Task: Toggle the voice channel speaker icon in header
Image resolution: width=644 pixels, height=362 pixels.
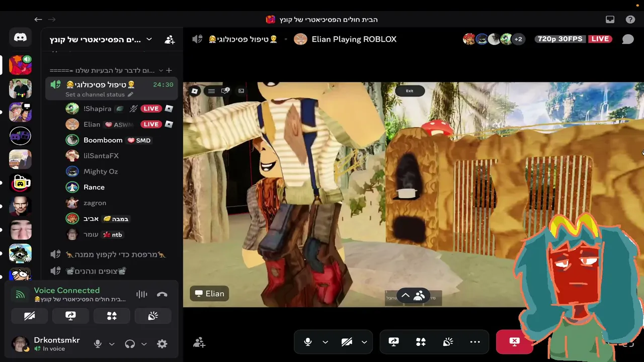Action: 197,39
